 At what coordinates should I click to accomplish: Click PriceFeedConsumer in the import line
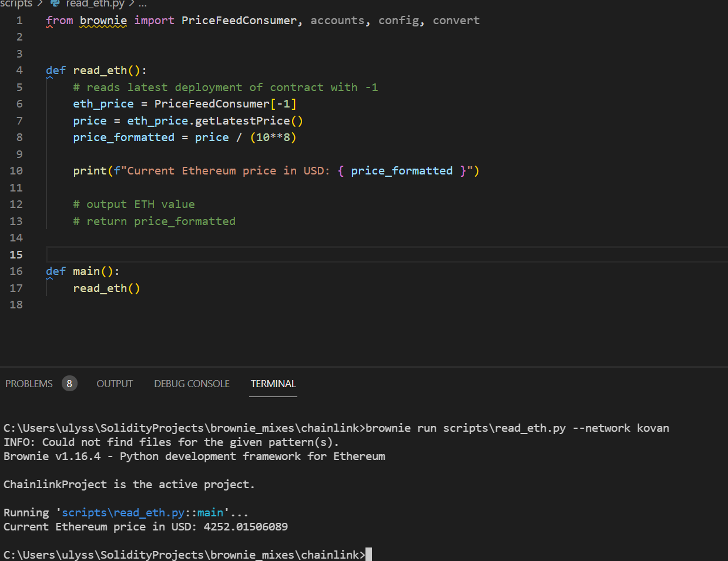tap(239, 21)
